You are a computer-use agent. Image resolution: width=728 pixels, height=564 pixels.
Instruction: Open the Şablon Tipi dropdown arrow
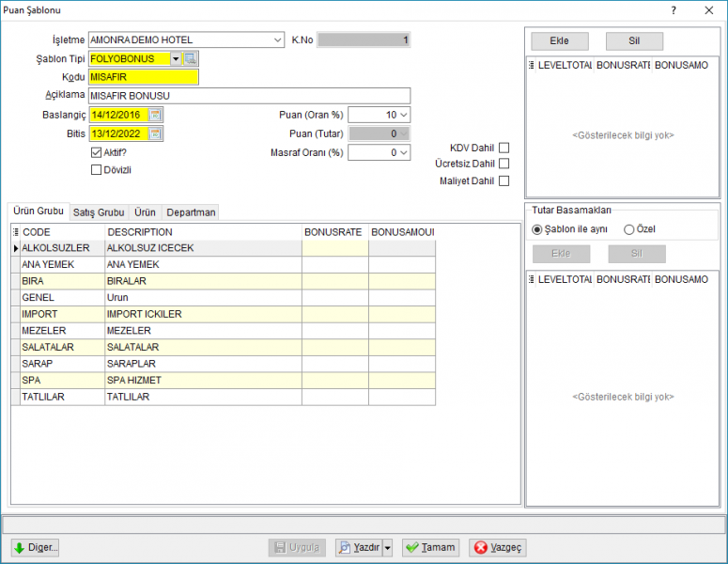[x=176, y=58]
